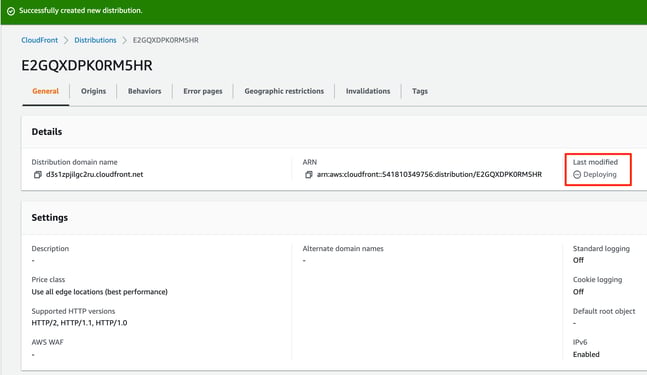Screen dimensions: 647x375
Task: Switch to the Error pages tab
Action: coord(203,91)
